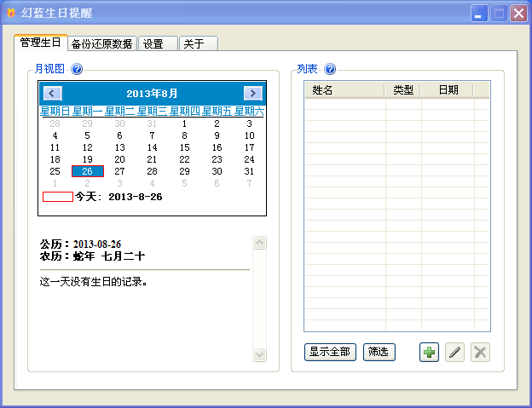Select August 9 in calendar
This screenshot has width=532, height=408.
[217, 136]
